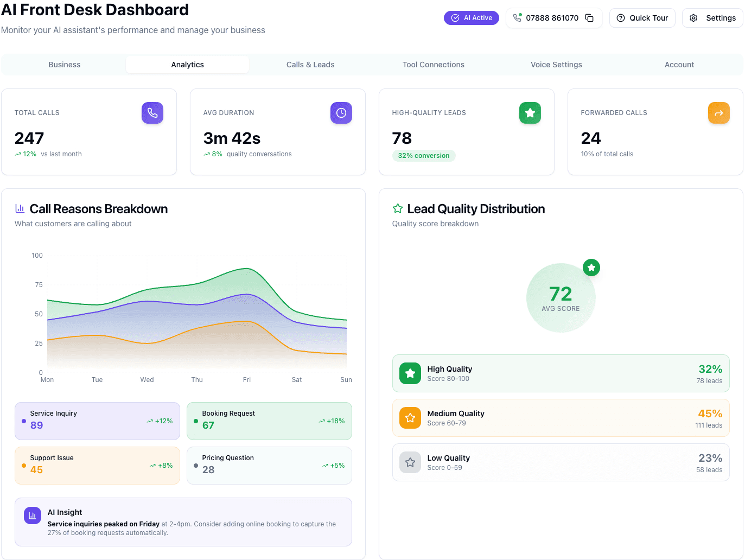Click the orange star icon in Medium Quality row
The width and height of the screenshot is (745, 560).
coord(410,418)
